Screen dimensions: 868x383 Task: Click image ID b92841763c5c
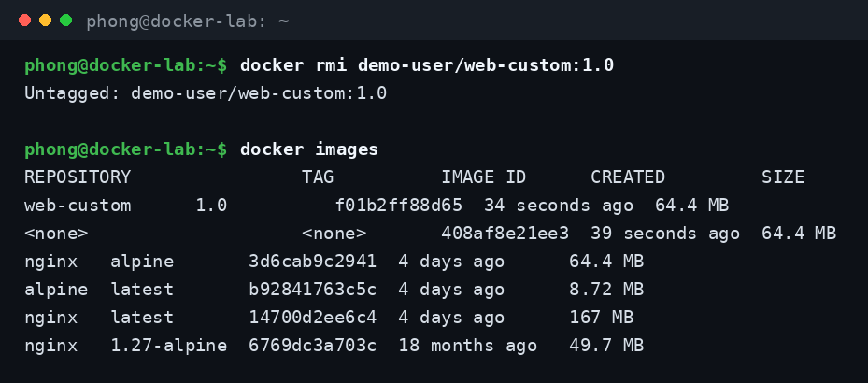point(313,290)
